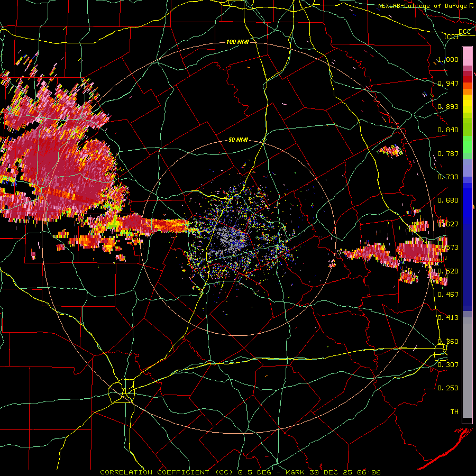Select the 0.413 scale value

tap(448, 317)
